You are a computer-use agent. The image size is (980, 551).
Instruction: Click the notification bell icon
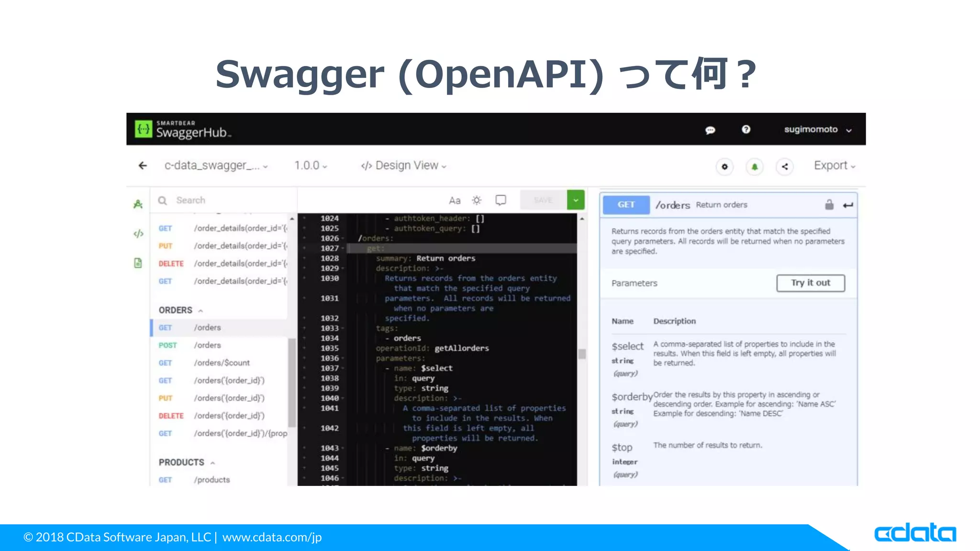755,166
